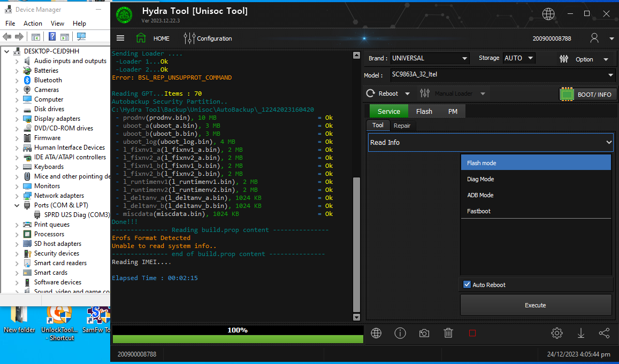The image size is (619, 364).
Task: Take a screenshot with the camera icon
Action: point(424,333)
